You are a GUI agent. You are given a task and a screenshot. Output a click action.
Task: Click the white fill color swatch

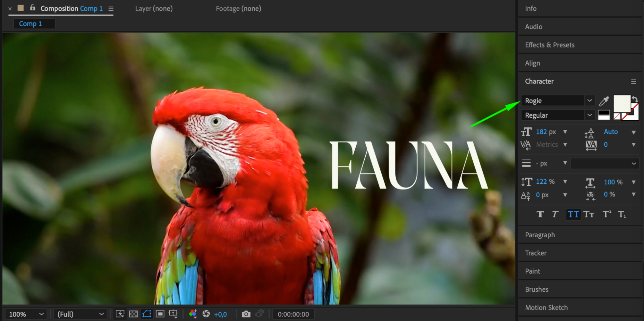pyautogui.click(x=621, y=103)
